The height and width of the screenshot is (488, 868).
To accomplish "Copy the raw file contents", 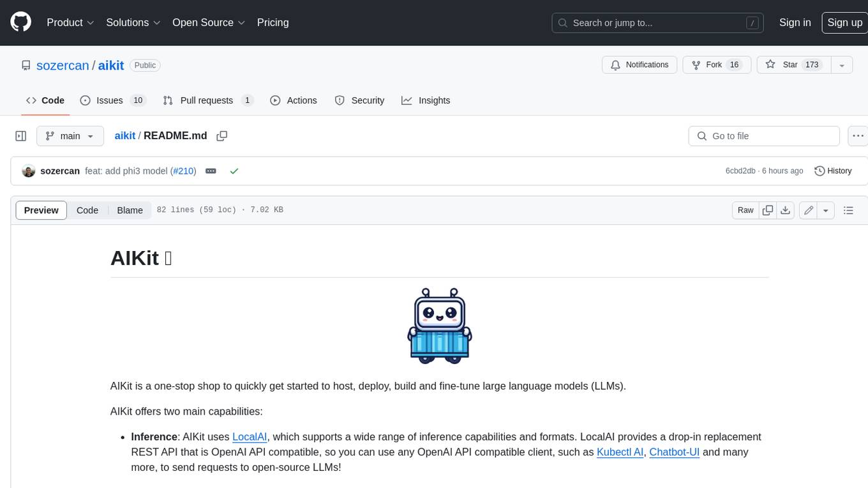I will coord(768,210).
